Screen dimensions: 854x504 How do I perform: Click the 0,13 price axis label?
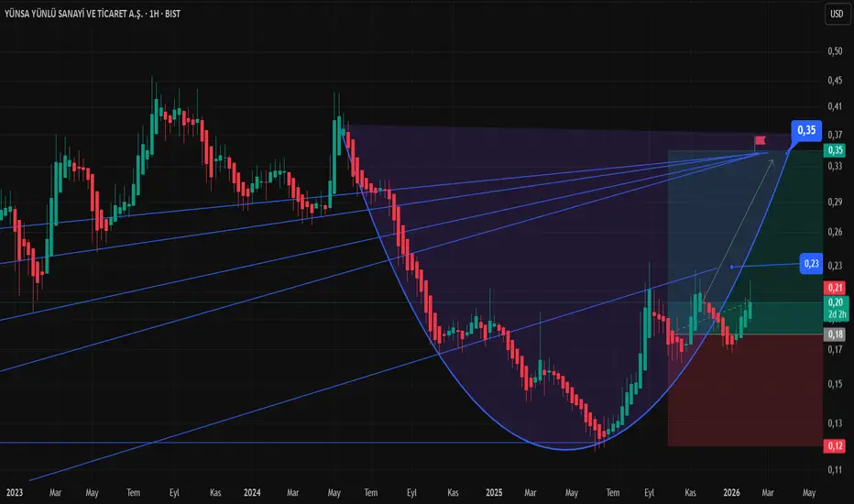(x=835, y=423)
